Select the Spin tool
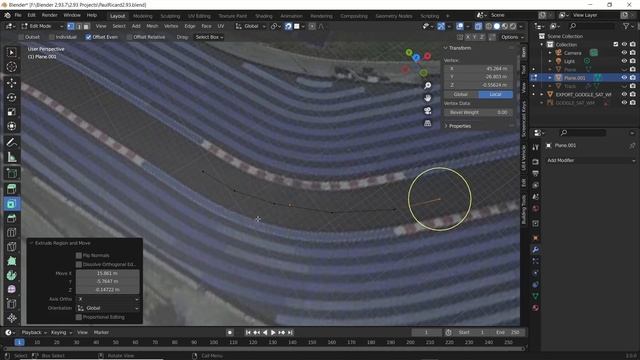The image size is (640, 360). tap(11, 275)
